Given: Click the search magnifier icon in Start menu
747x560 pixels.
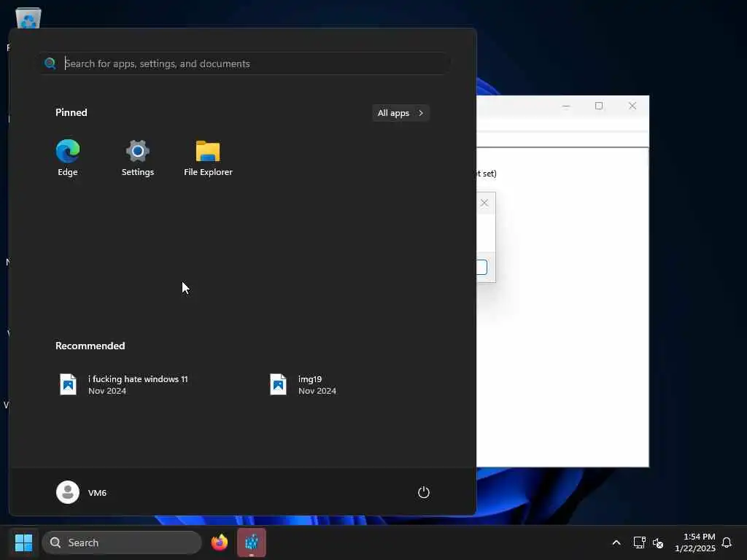Looking at the screenshot, I should click(x=50, y=63).
